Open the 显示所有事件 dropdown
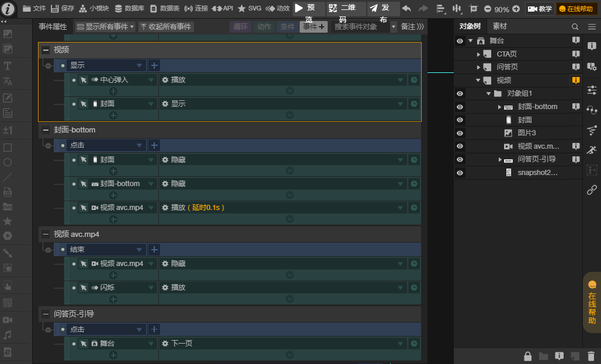Image resolution: width=601 pixels, height=364 pixels. pyautogui.click(x=105, y=26)
